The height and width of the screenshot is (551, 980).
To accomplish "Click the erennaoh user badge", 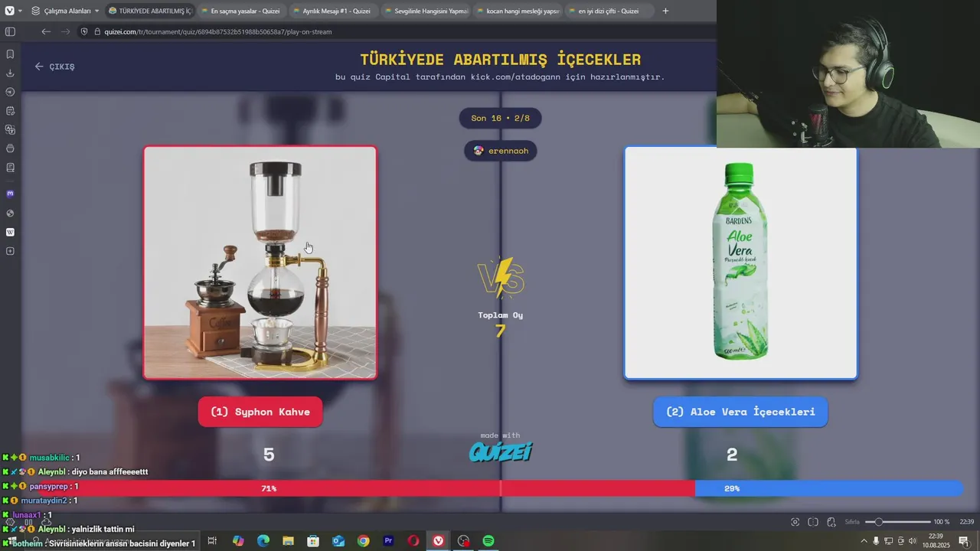I will pyautogui.click(x=501, y=151).
